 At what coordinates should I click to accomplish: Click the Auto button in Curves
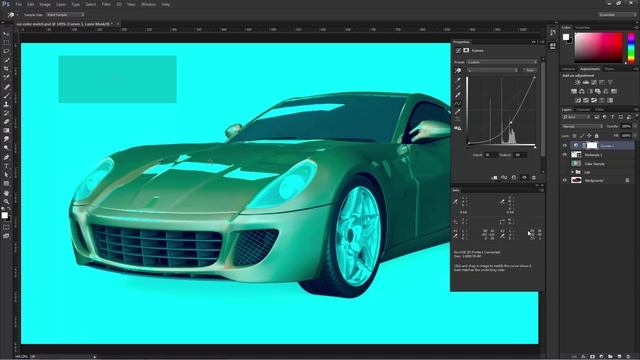(x=530, y=70)
